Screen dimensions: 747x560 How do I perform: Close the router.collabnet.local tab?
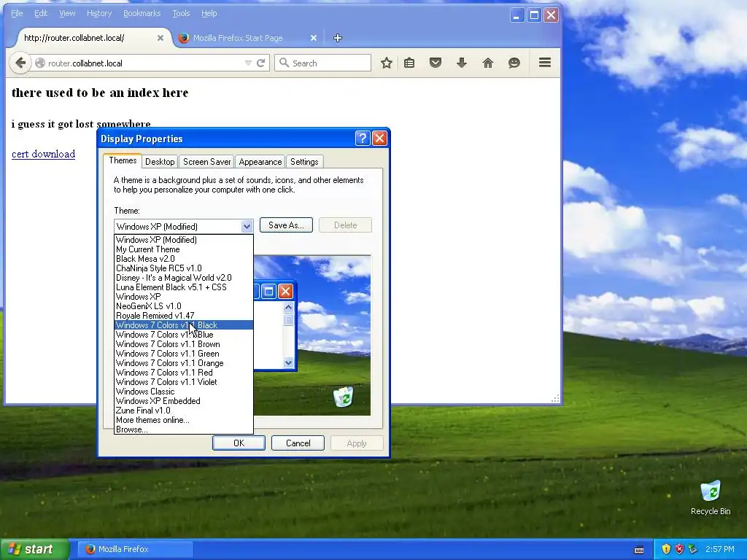pos(160,38)
